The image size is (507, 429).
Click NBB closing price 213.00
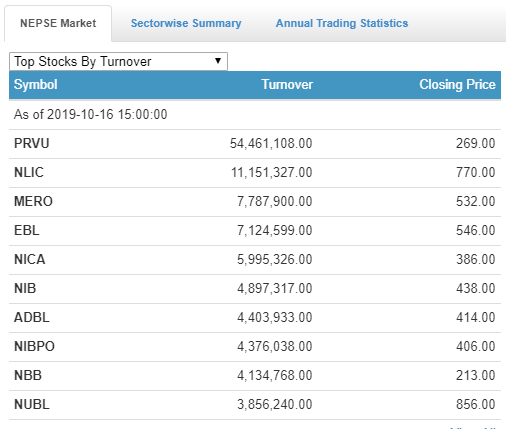point(476,375)
